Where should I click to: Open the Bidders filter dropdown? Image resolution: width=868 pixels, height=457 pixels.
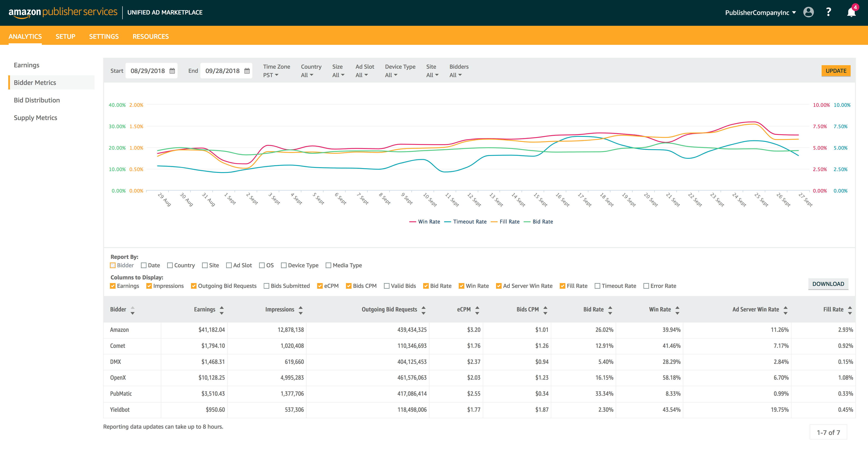[x=455, y=75]
